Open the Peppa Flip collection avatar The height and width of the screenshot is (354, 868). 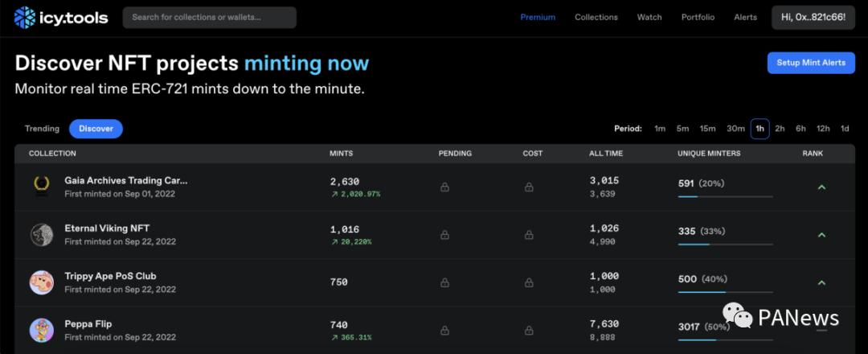[x=42, y=330]
